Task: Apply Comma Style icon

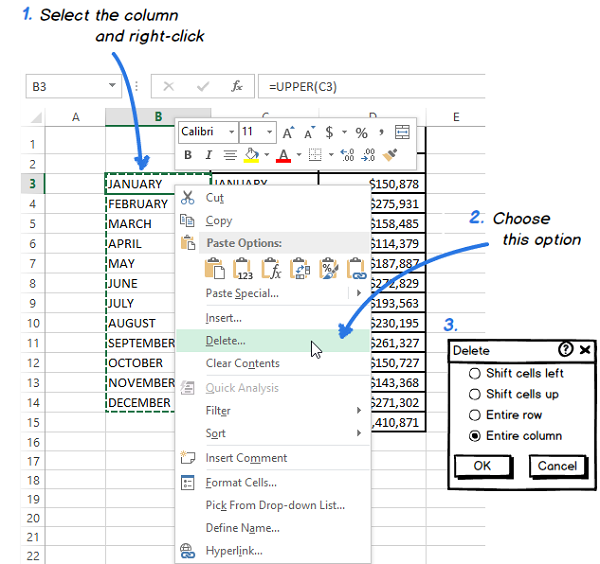Action: (381, 132)
